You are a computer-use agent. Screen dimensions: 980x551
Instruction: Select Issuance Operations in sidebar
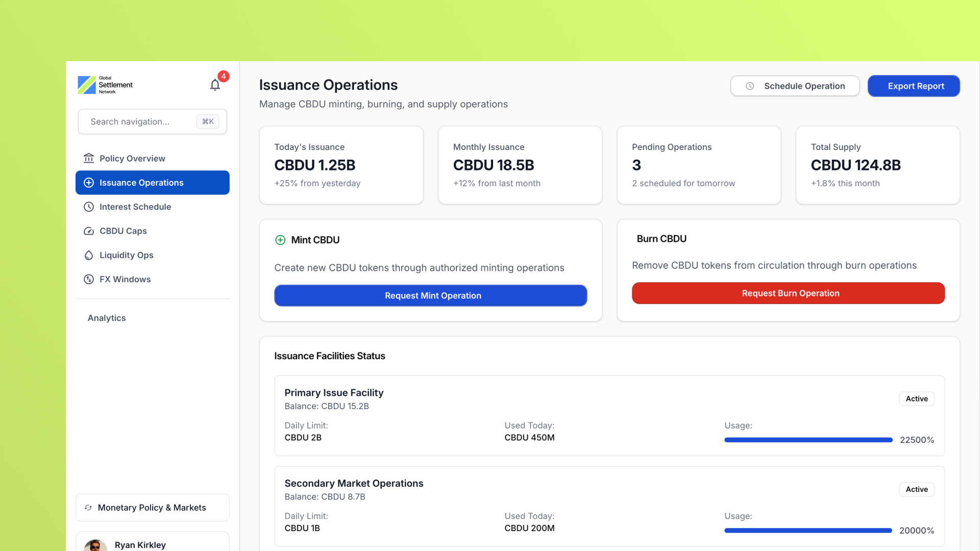tap(152, 183)
